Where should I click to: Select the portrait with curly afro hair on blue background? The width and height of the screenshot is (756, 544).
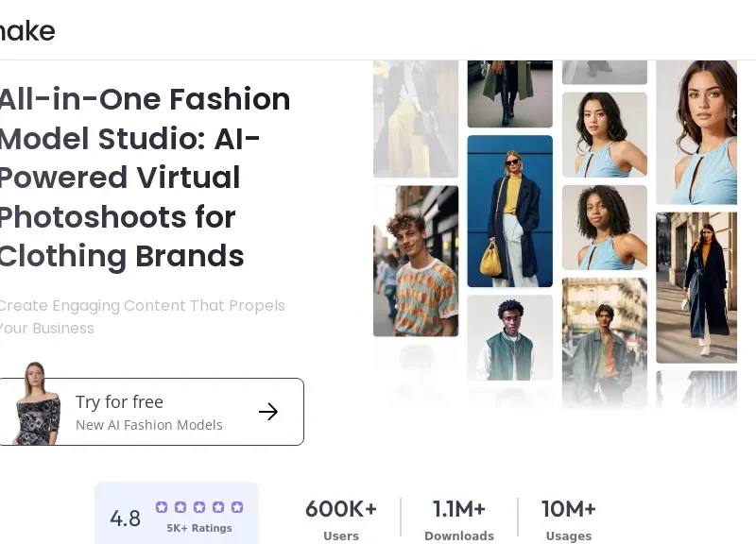pos(604,227)
